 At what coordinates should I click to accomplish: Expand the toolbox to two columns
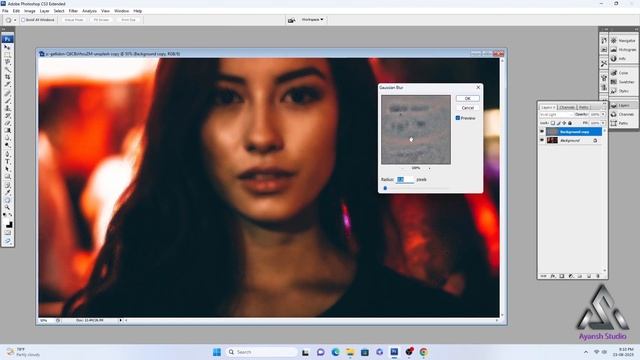point(4,29)
